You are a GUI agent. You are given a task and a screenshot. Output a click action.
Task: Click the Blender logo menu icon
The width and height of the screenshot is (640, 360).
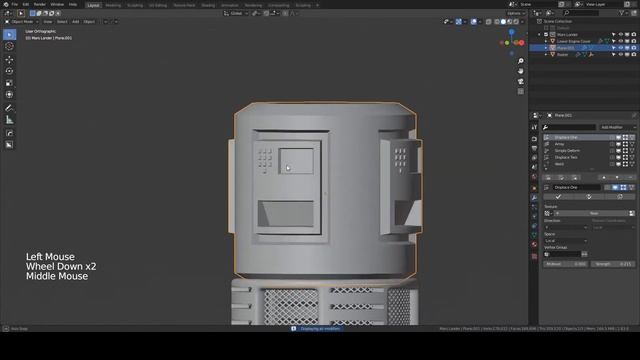point(6,4)
